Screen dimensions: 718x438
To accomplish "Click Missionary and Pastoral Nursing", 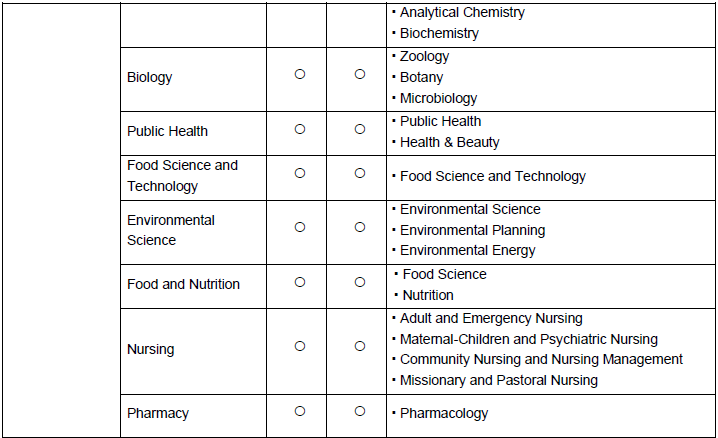I will [x=498, y=380].
